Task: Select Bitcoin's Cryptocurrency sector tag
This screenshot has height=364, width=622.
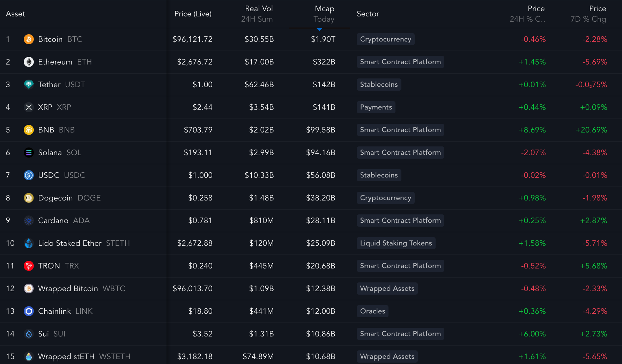Action: point(386,39)
